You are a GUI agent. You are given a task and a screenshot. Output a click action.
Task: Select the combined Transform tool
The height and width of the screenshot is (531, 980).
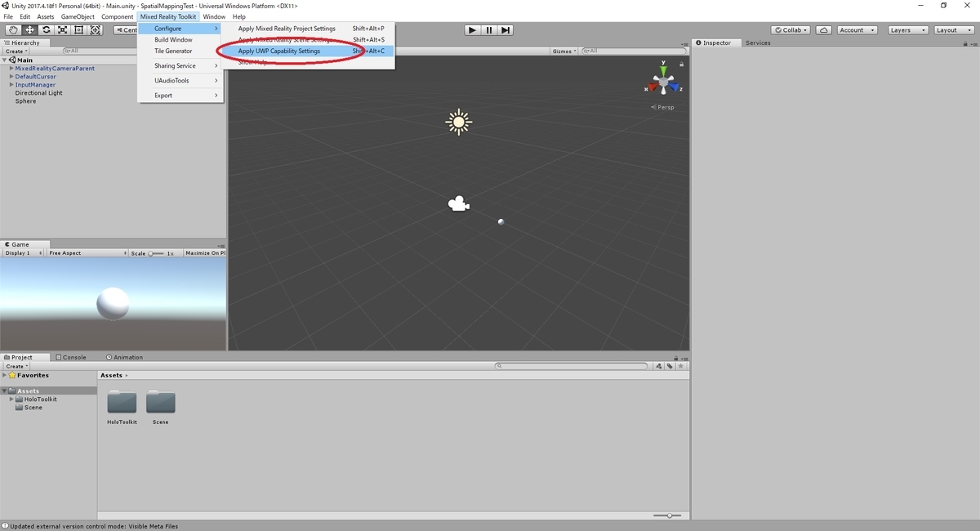click(x=96, y=30)
